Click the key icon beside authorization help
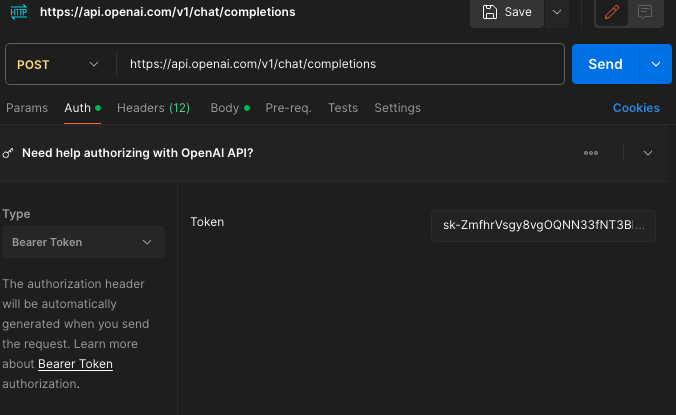 8,153
